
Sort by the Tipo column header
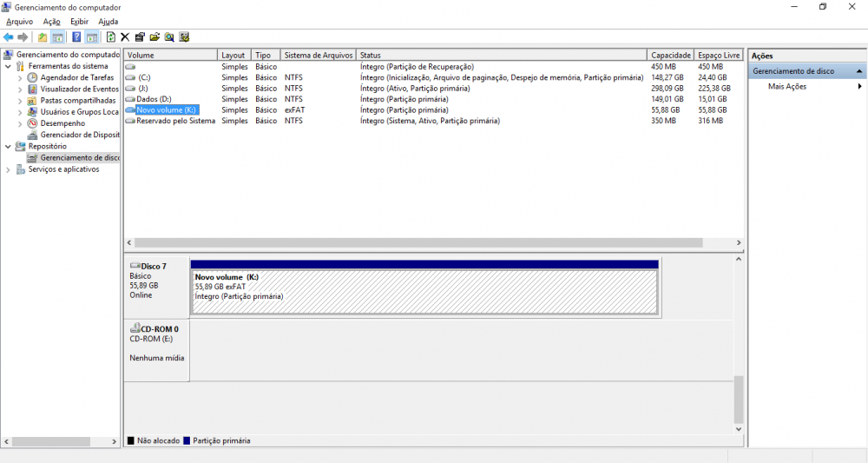(266, 55)
